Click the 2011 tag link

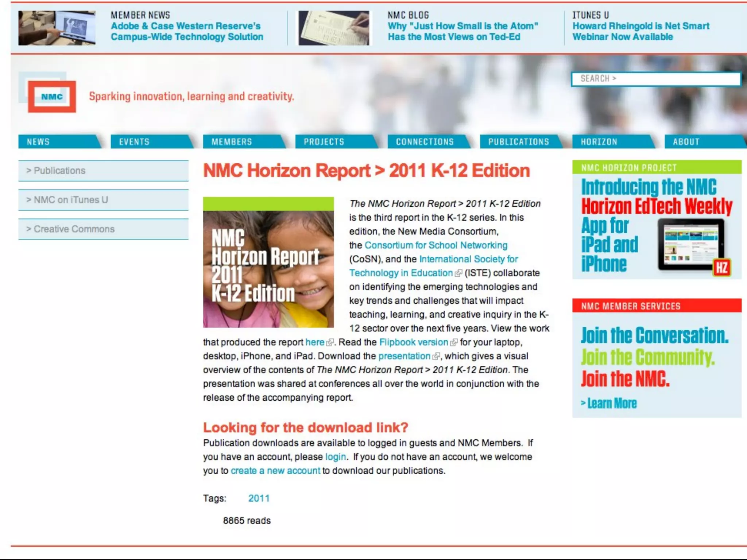259,498
